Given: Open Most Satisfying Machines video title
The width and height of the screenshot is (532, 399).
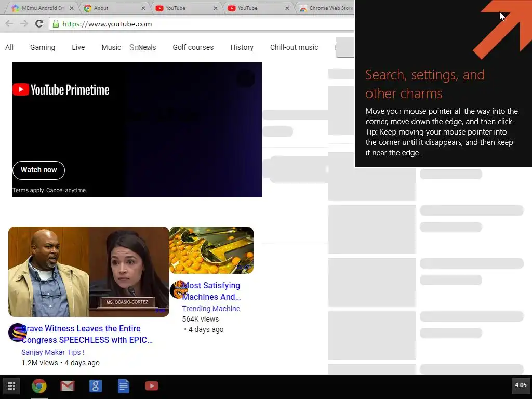Looking at the screenshot, I should (211, 291).
